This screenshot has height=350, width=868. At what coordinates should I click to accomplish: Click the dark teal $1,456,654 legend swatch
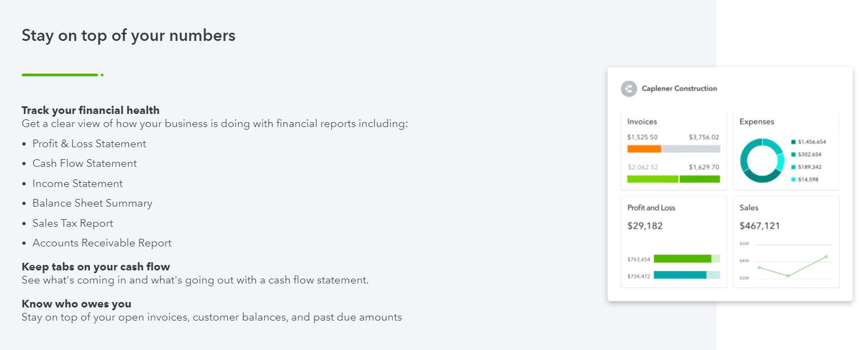point(793,142)
